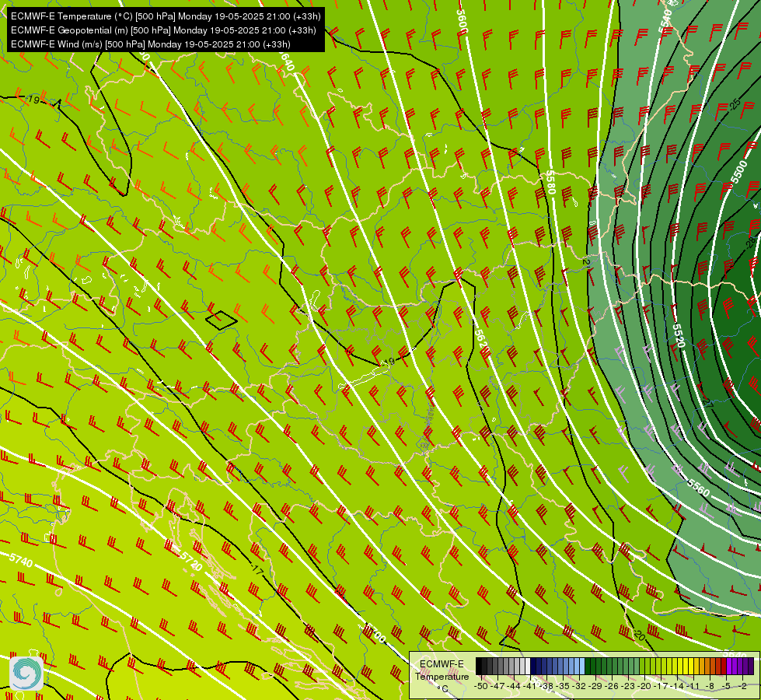Pick the dark green swatch above -29 in the legend
The width and height of the screenshot is (761, 700).
pyautogui.click(x=593, y=667)
